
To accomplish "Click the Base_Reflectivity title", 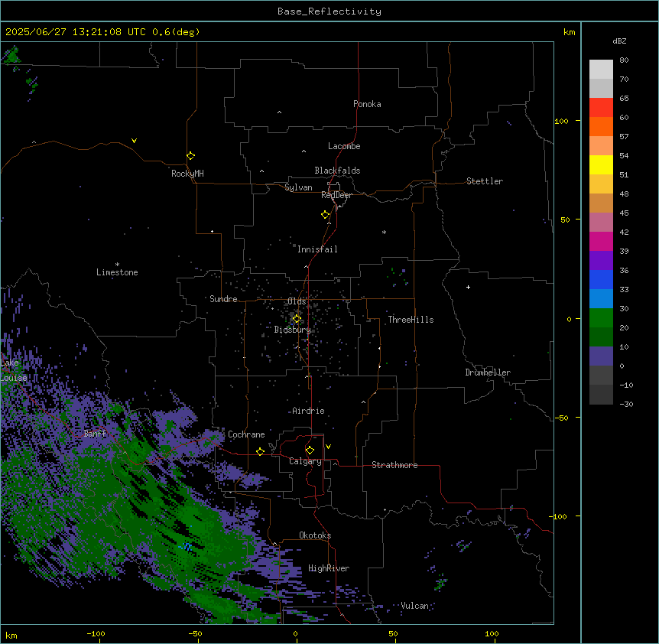I will 329,11.
